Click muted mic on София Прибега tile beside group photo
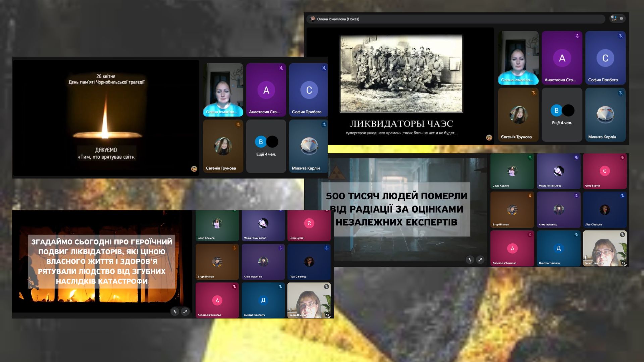Image resolution: width=644 pixels, height=362 pixels. (621, 36)
